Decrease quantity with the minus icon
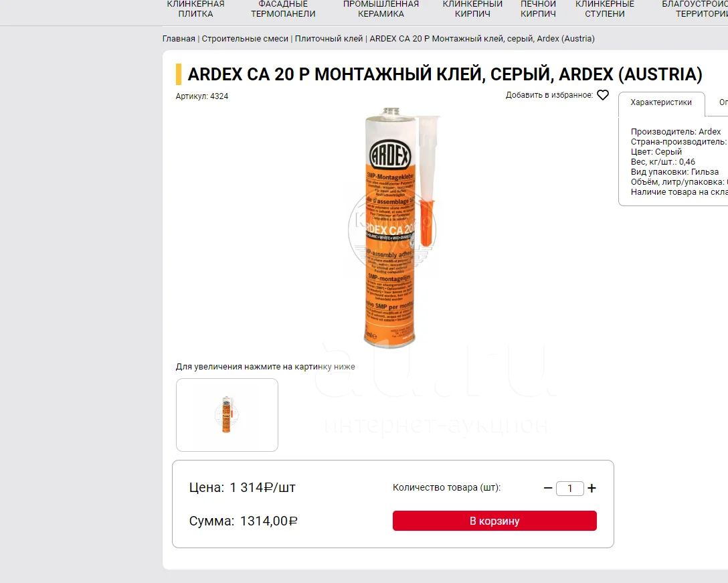 [x=548, y=488]
